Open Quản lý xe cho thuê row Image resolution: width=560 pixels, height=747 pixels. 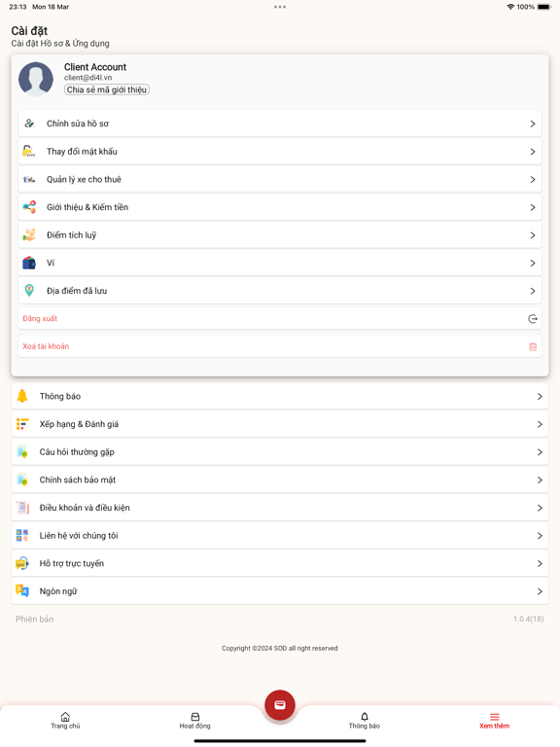[280, 180]
